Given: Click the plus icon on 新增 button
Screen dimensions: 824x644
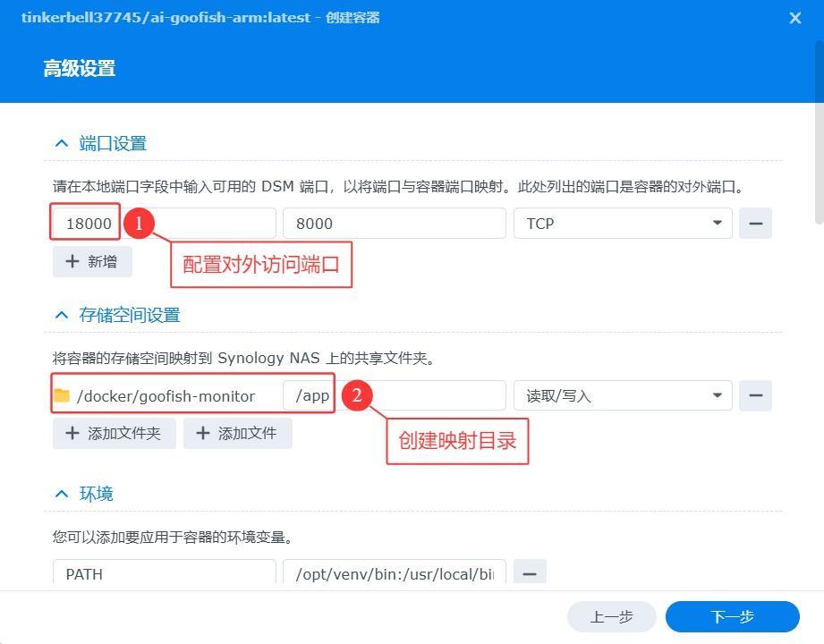Looking at the screenshot, I should tap(71, 259).
